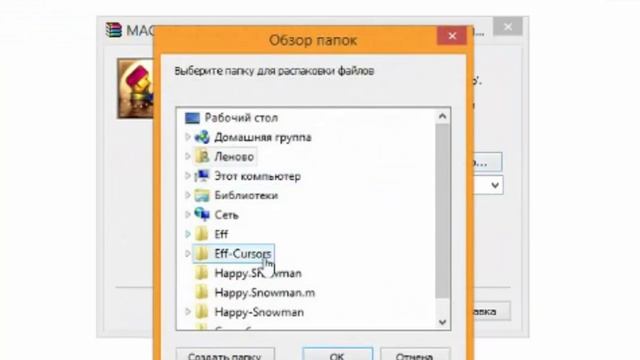
Task: Open the destination path dropdown in WinRAR window
Action: [495, 186]
